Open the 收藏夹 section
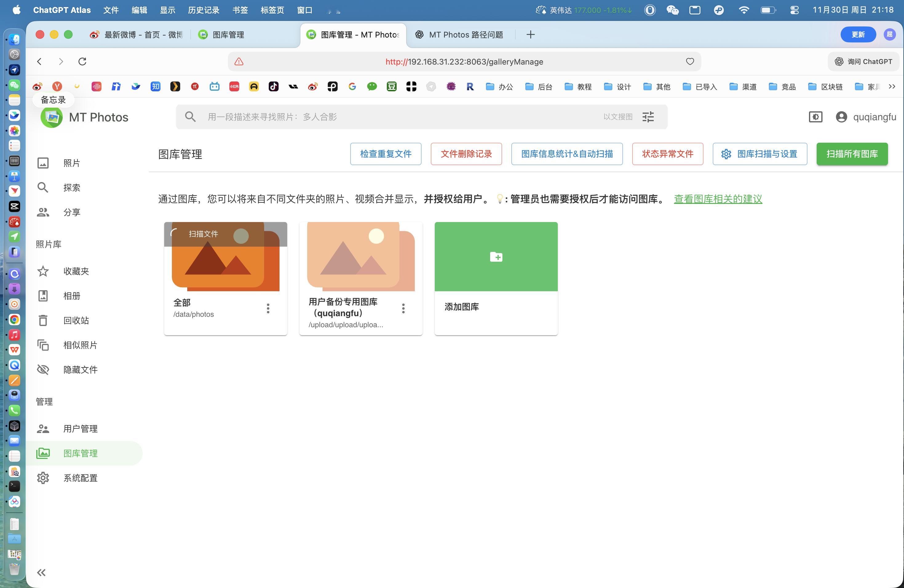The image size is (904, 588). coord(76,271)
